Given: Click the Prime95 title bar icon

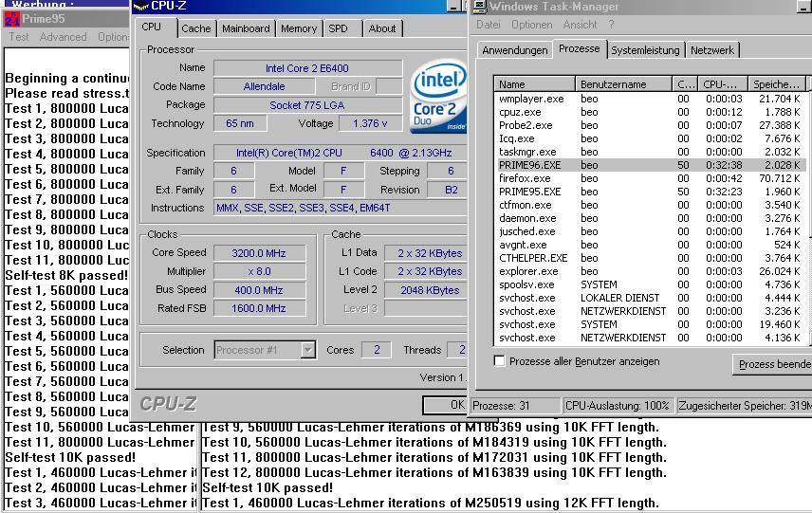Looking at the screenshot, I should [12, 19].
